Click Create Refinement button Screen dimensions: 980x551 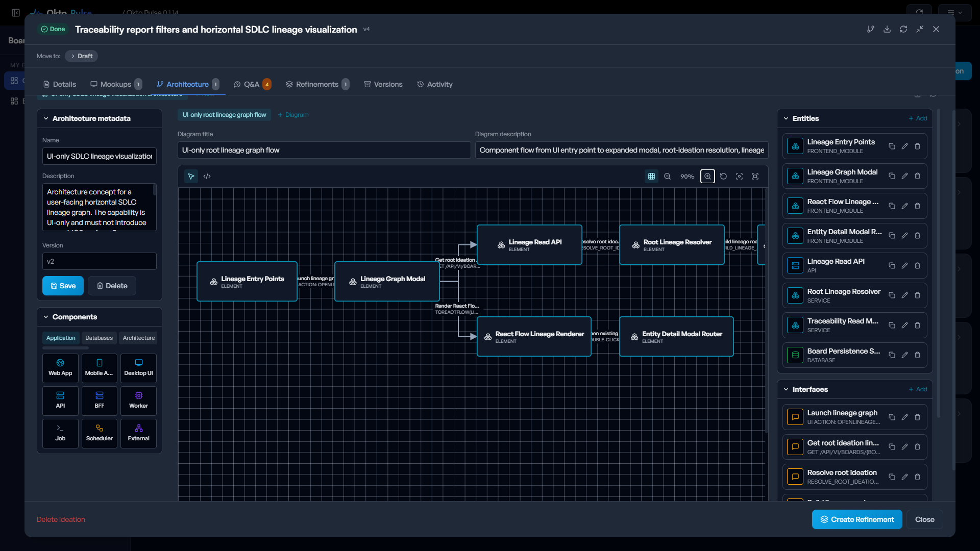pyautogui.click(x=857, y=519)
